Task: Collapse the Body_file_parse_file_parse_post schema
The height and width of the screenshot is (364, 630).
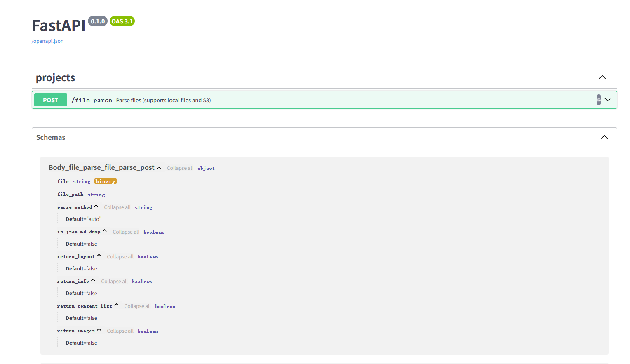Action: click(x=159, y=168)
